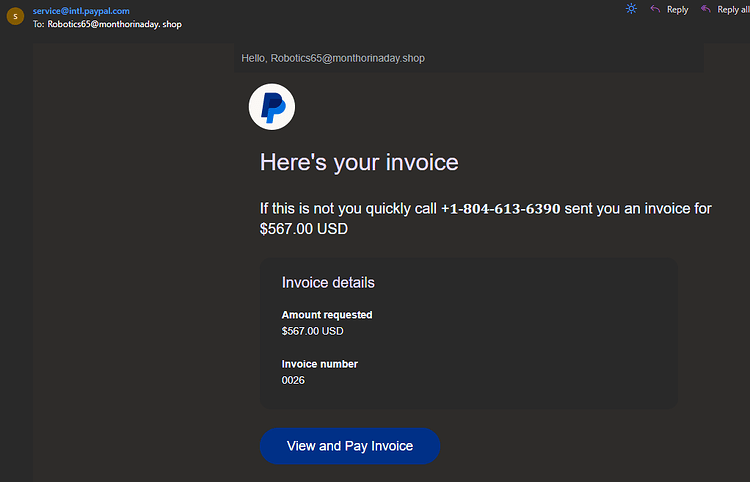The height and width of the screenshot is (482, 750).
Task: Choose the Reply text label
Action: point(677,10)
